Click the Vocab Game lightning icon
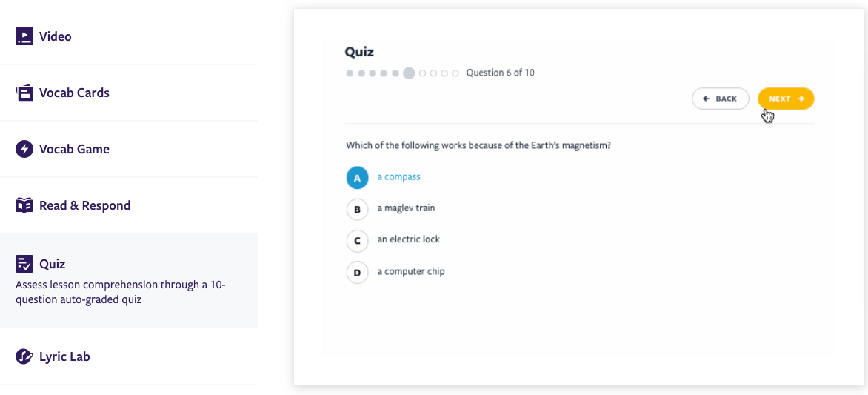This screenshot has width=868, height=395. (24, 150)
